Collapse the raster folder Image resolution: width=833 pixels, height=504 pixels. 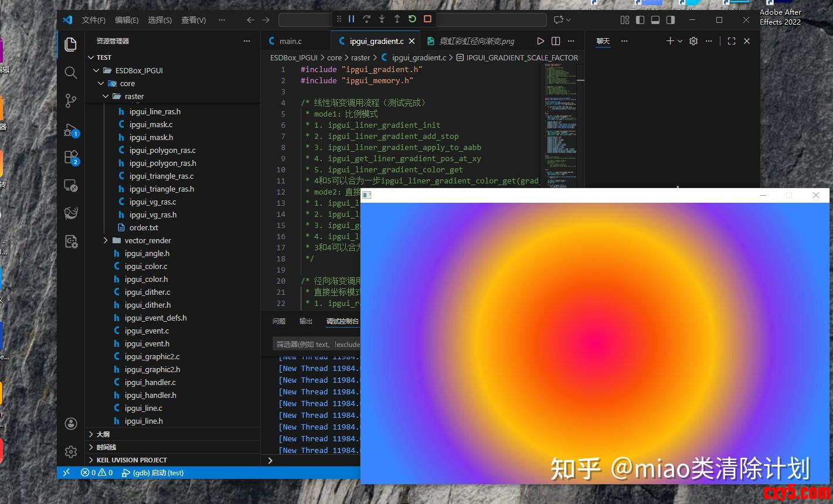coord(134,96)
